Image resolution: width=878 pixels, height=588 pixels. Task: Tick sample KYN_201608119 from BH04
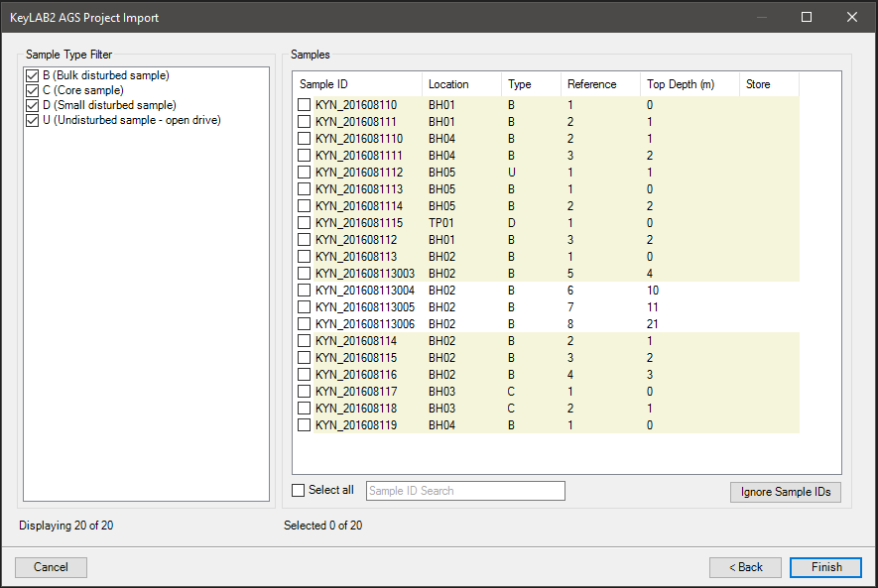(304, 424)
